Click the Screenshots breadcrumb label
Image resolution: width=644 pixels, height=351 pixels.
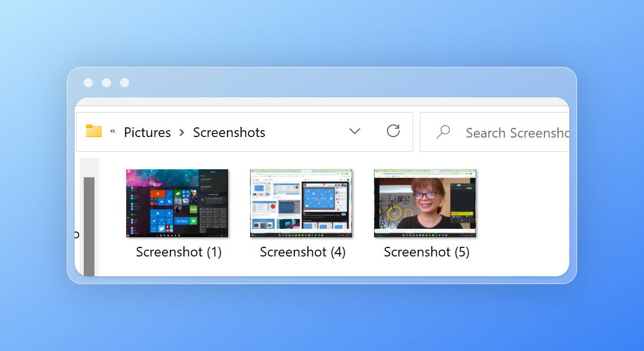229,132
